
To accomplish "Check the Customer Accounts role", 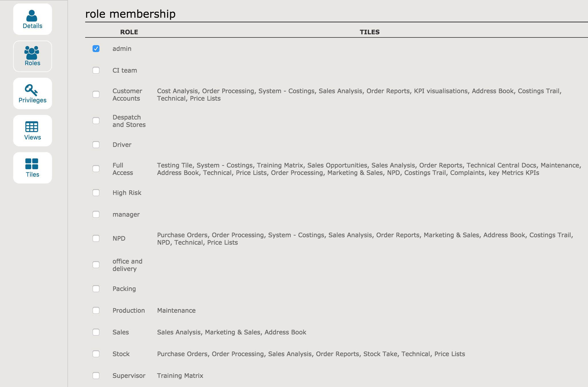I will (96, 94).
